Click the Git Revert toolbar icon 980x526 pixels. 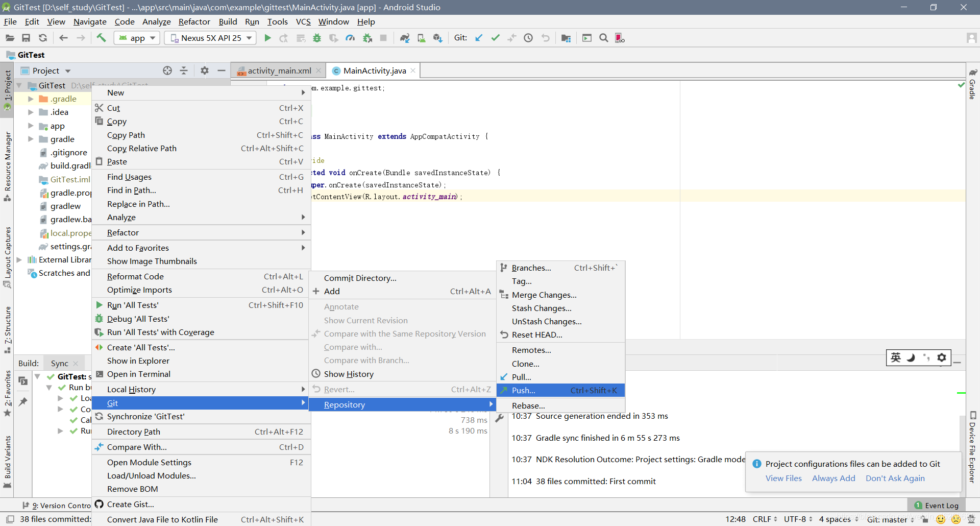click(x=546, y=38)
